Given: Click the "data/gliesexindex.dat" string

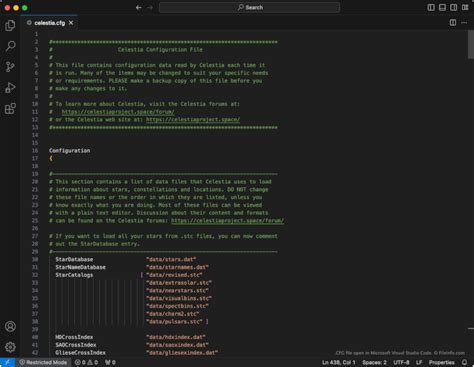Looking at the screenshot, I should click(x=182, y=353).
